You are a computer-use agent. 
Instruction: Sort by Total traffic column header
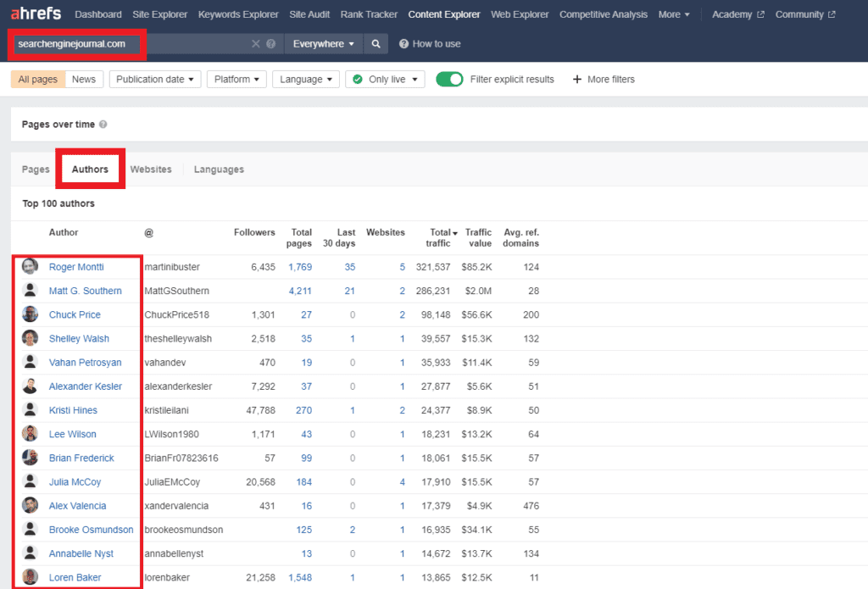point(441,237)
